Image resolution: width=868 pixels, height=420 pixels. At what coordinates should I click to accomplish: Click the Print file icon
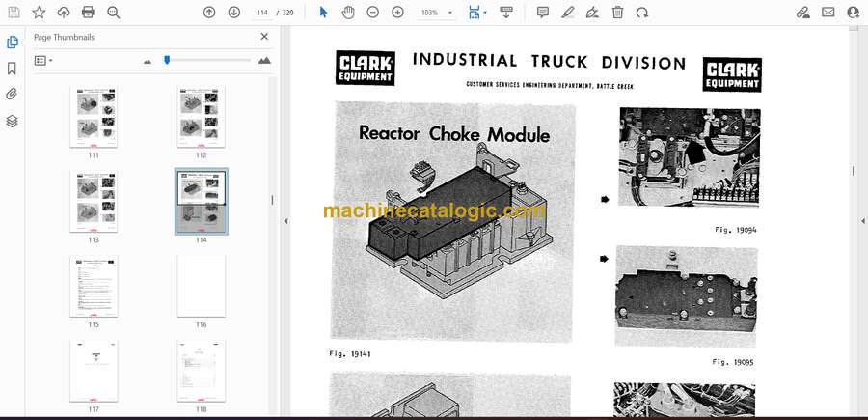point(89,13)
